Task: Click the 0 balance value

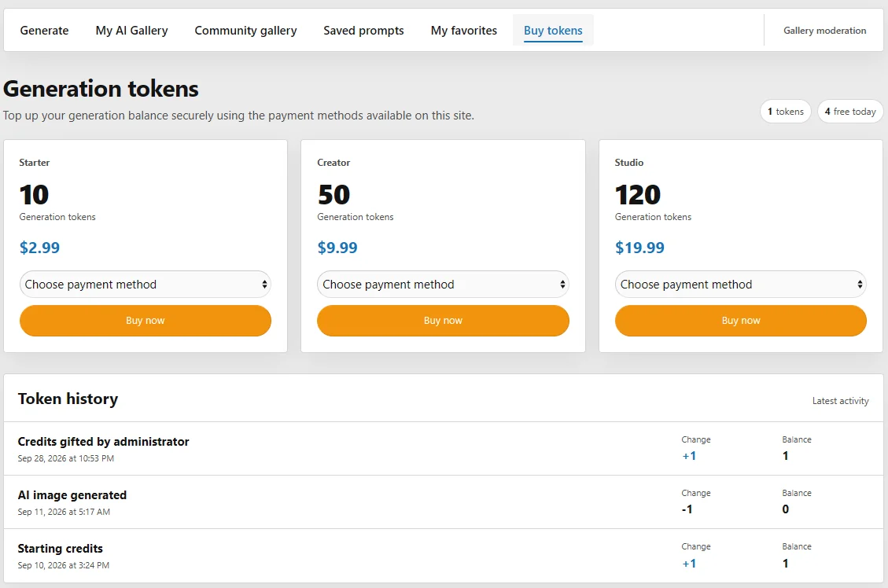Action: click(786, 509)
